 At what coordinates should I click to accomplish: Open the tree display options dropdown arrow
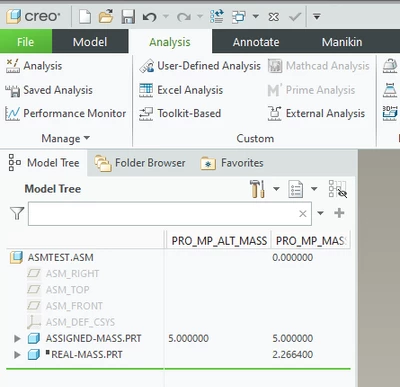[x=314, y=189]
